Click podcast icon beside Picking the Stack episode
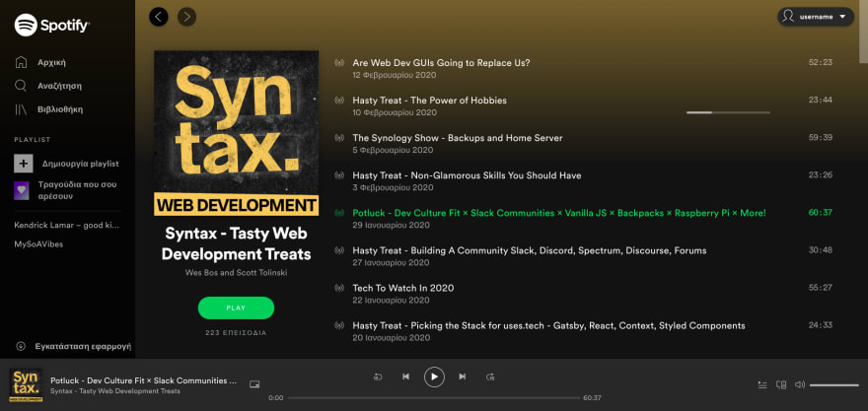868x411 pixels. click(339, 326)
